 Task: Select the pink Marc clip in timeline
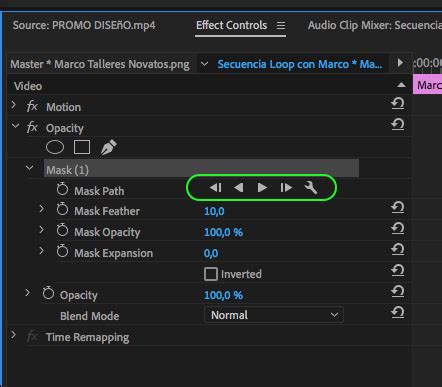(x=427, y=85)
